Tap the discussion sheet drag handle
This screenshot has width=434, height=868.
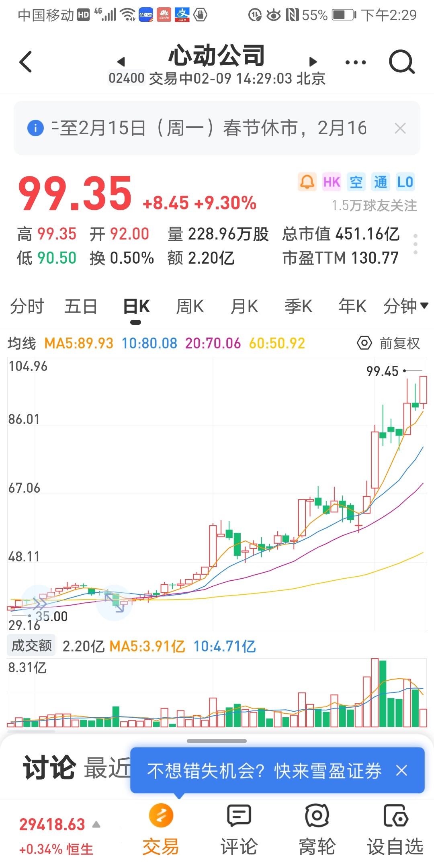point(217,741)
